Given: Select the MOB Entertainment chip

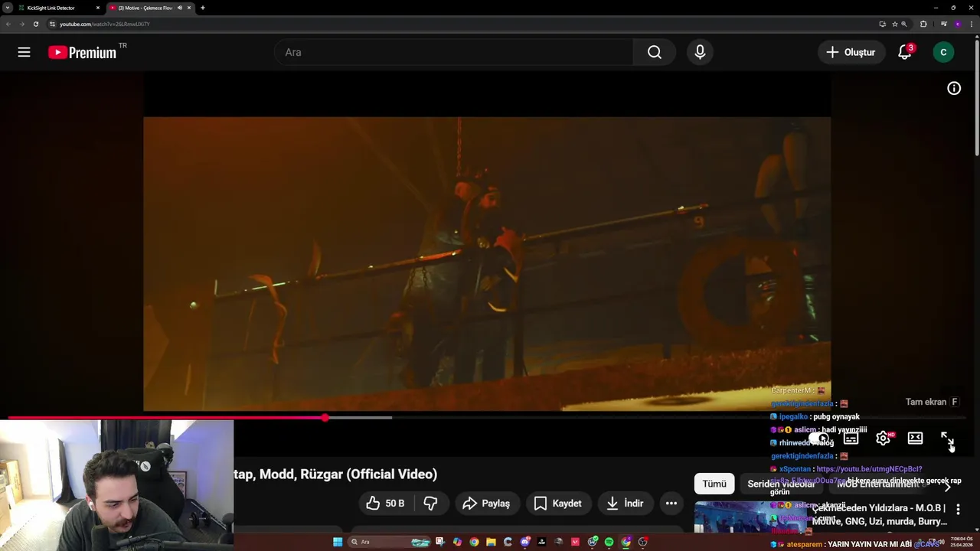Looking at the screenshot, I should tap(878, 484).
